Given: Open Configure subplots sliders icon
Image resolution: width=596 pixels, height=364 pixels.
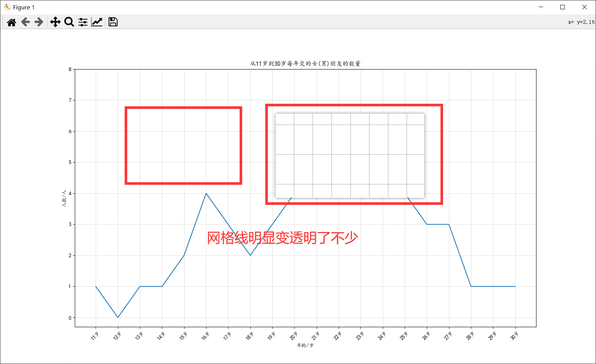Looking at the screenshot, I should click(x=83, y=22).
